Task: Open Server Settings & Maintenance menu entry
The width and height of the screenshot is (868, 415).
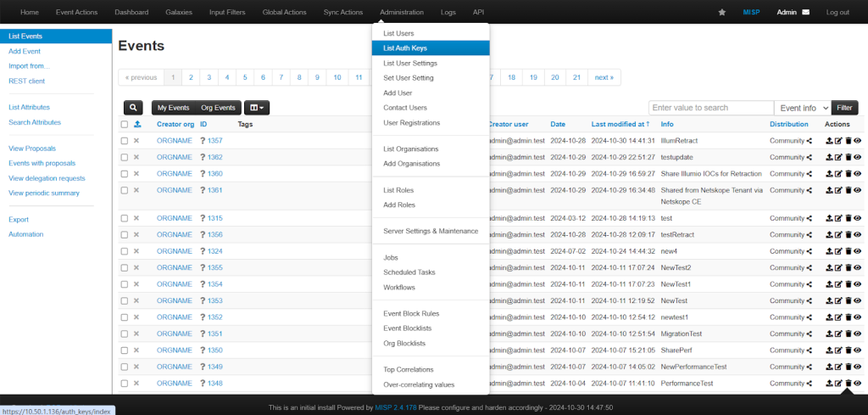Action: pyautogui.click(x=431, y=231)
